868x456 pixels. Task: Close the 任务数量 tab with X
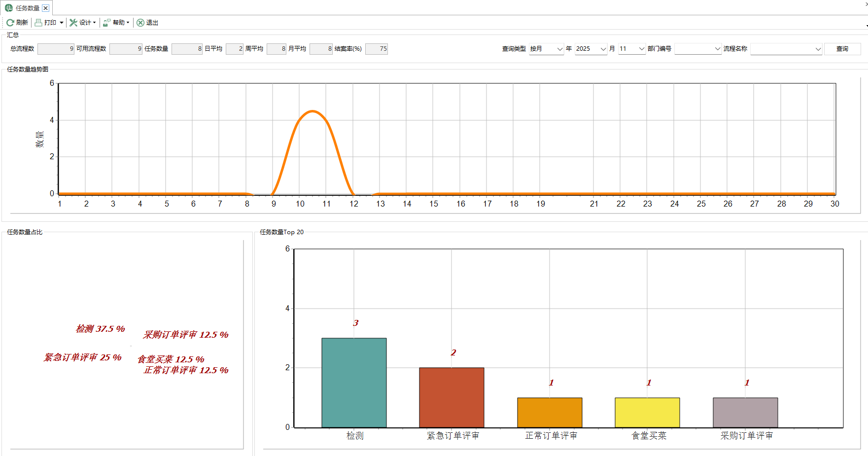(x=45, y=8)
